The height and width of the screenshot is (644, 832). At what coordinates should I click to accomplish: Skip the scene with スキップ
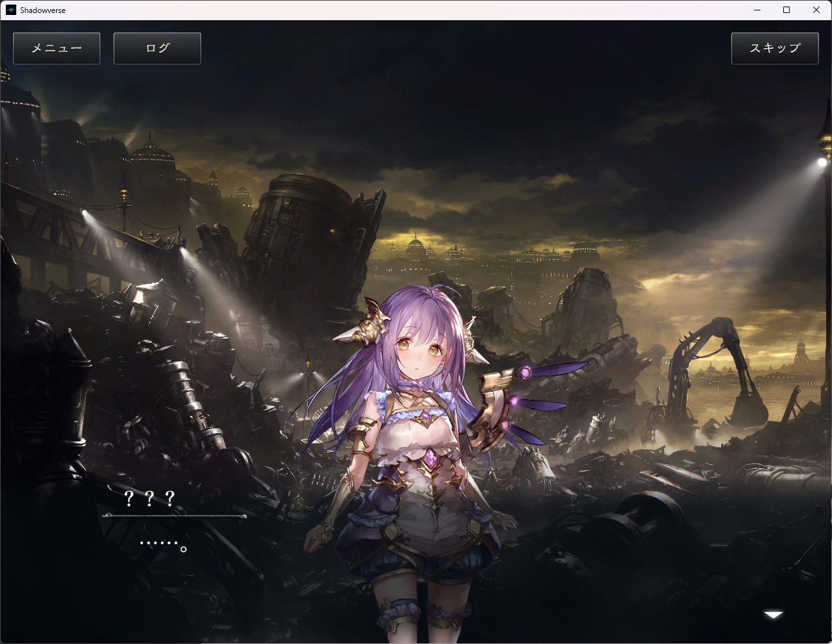coord(775,48)
